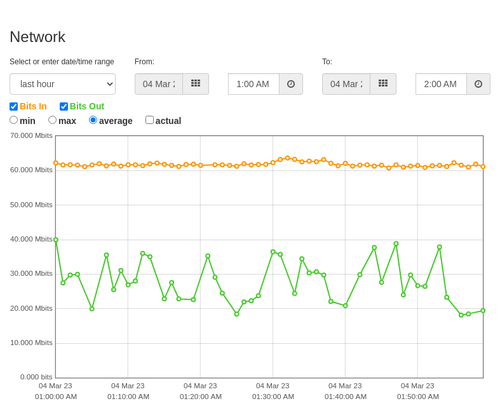
Task: Open the 'last hour' range dropdown
Action: (63, 84)
